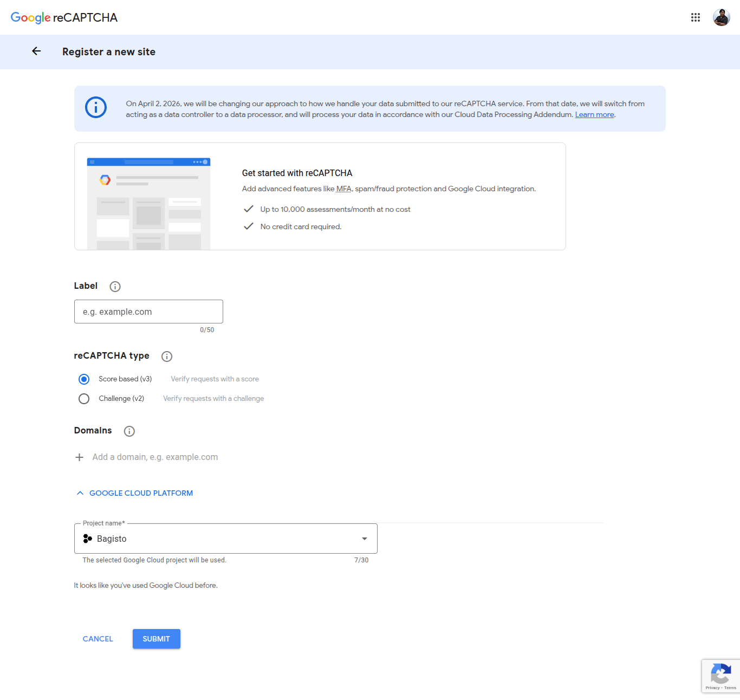Image resolution: width=740 pixels, height=700 pixels.
Task: Open the Google account profile avatar
Action: [722, 17]
